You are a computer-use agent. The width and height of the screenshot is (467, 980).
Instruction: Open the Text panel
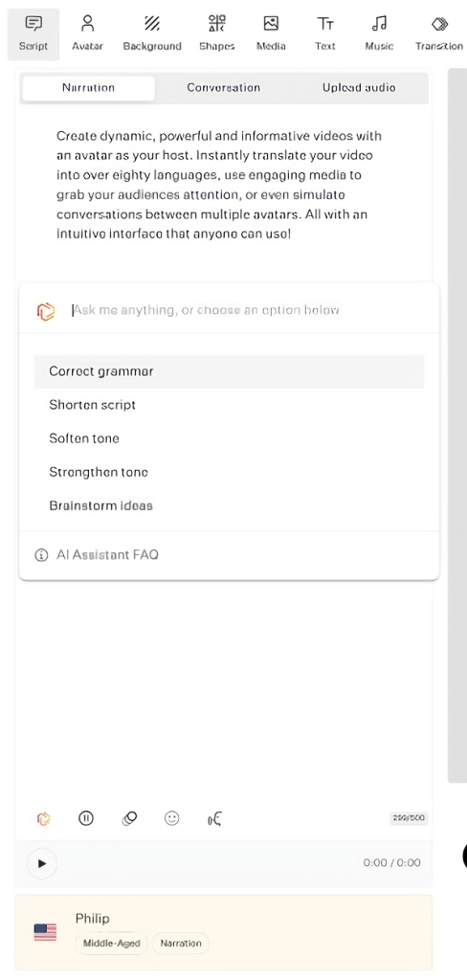point(325,33)
